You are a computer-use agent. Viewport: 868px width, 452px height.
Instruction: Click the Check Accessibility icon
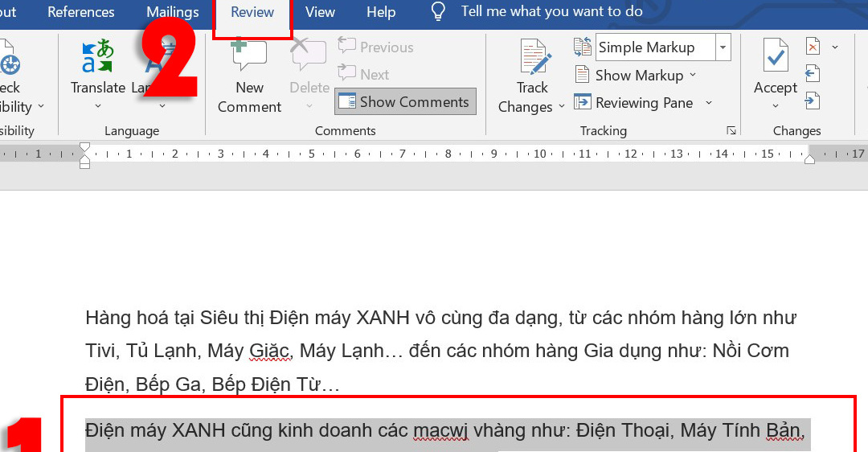click(x=9, y=58)
